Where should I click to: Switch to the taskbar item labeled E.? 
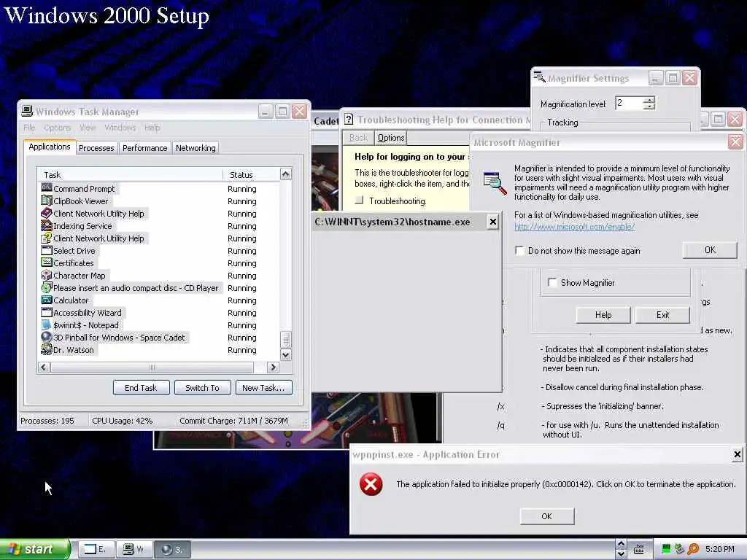coord(95,549)
